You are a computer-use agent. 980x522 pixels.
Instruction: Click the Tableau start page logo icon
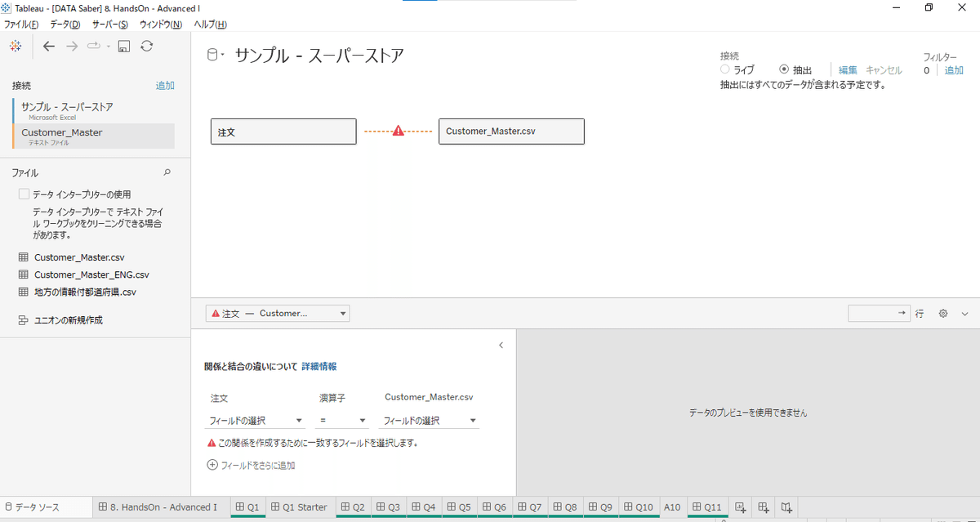15,46
